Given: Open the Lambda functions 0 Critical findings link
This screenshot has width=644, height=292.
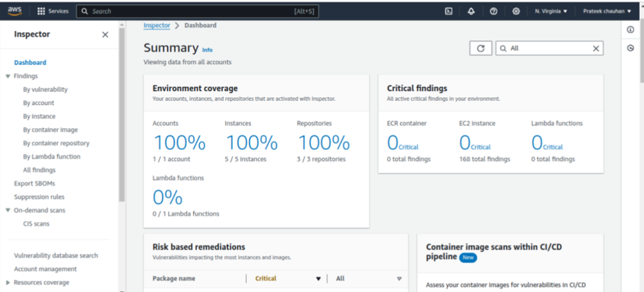Looking at the screenshot, I should (x=547, y=143).
